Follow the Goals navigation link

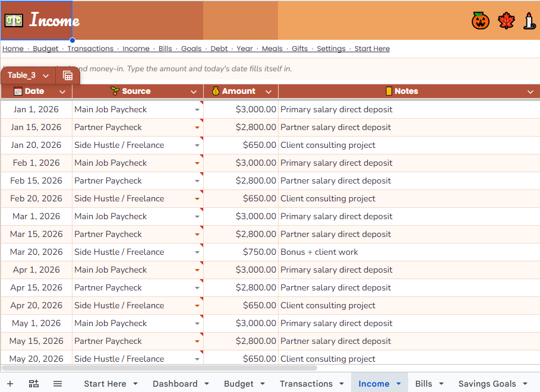[x=191, y=49]
